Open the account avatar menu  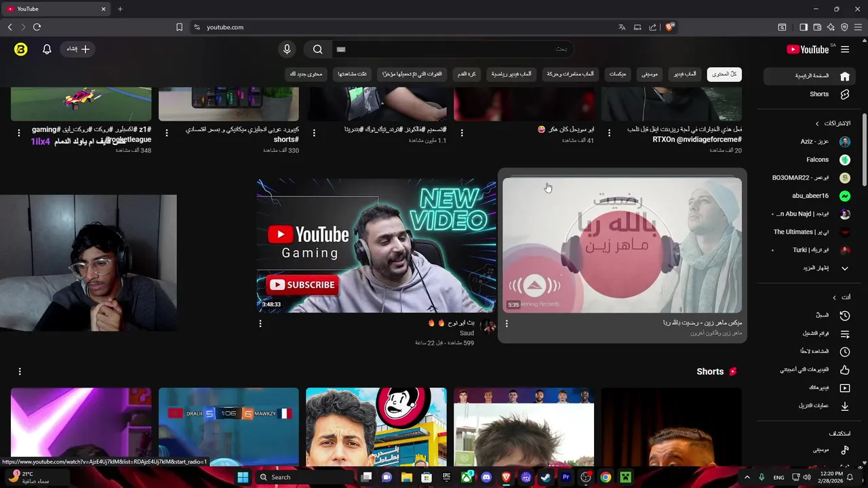tap(21, 49)
